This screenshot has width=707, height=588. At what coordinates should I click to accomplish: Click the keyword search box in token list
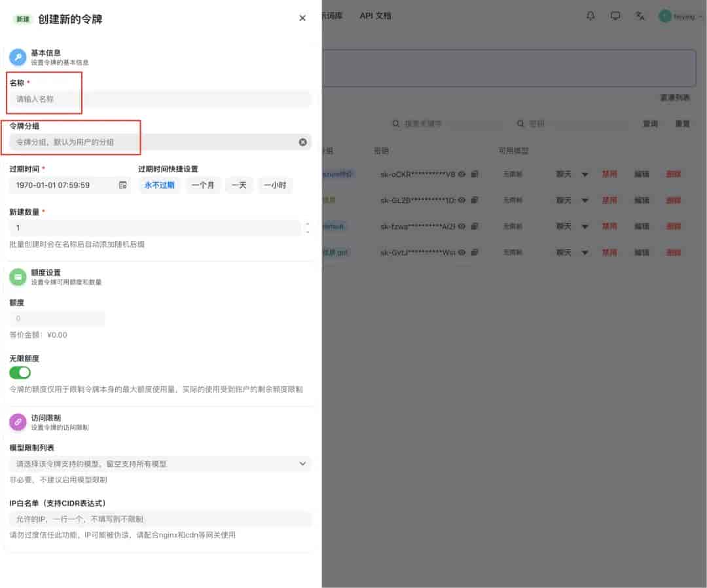click(446, 124)
